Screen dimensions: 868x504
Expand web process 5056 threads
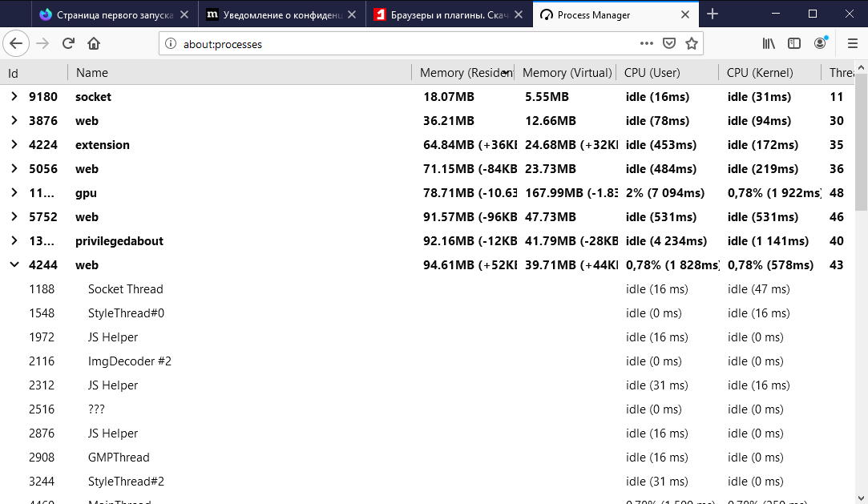pyautogui.click(x=14, y=169)
